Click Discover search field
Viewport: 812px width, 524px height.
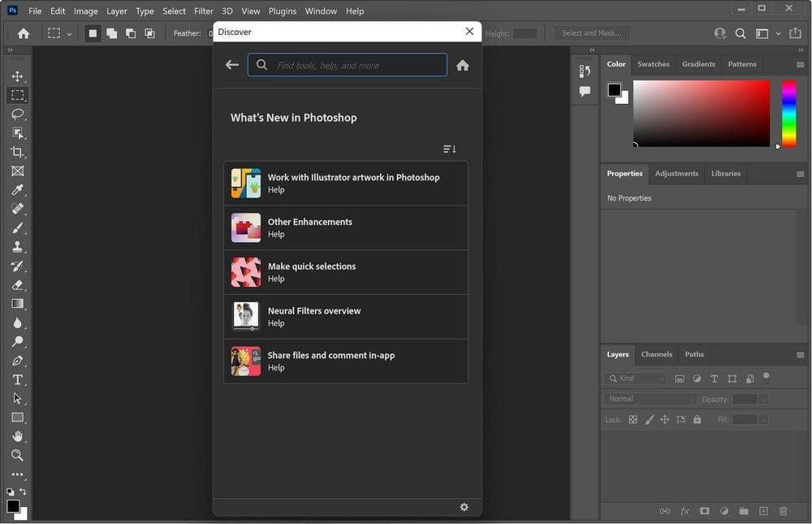[347, 65]
